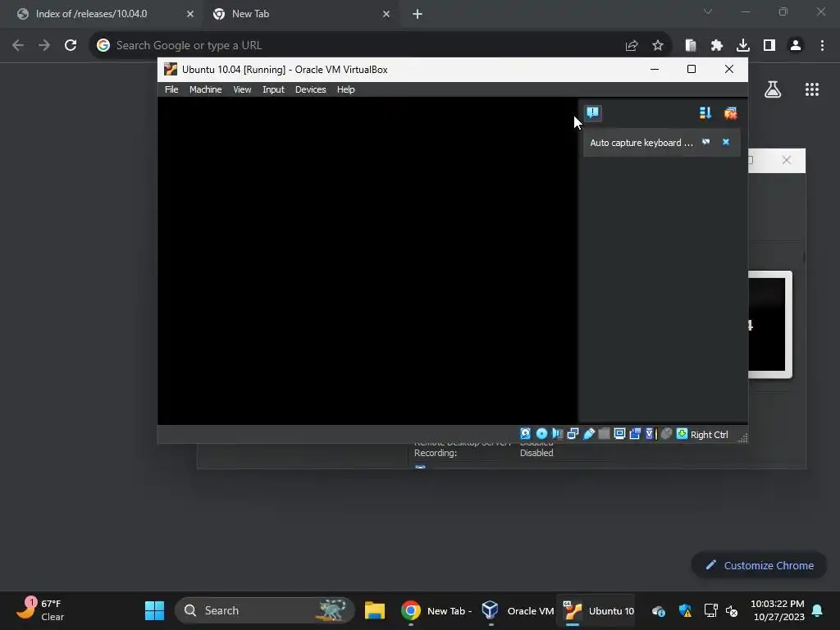Click the share this page icon
840x630 pixels.
[632, 46]
